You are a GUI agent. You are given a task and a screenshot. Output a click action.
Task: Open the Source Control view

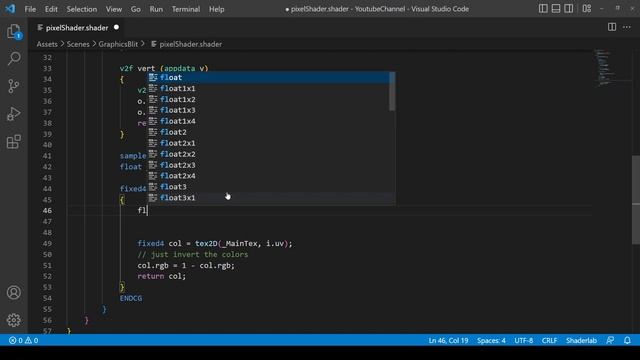point(14,86)
